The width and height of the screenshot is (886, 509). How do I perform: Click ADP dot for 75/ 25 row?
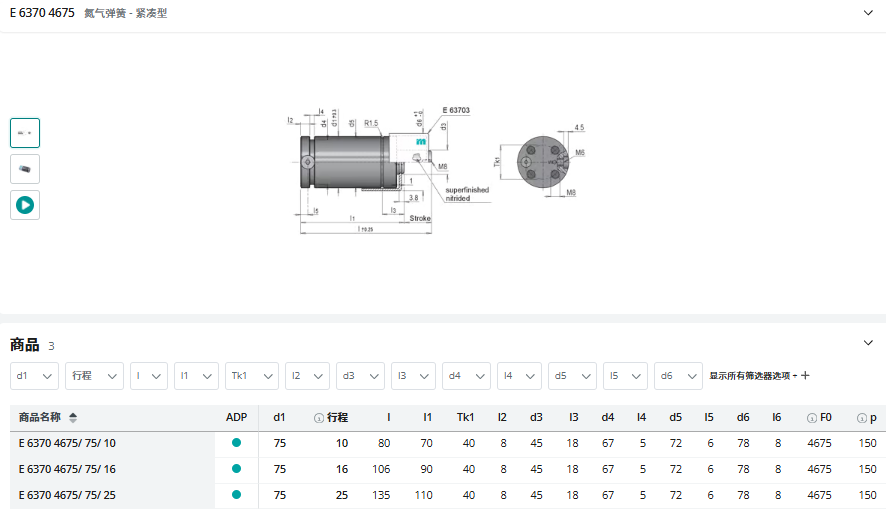click(x=236, y=495)
